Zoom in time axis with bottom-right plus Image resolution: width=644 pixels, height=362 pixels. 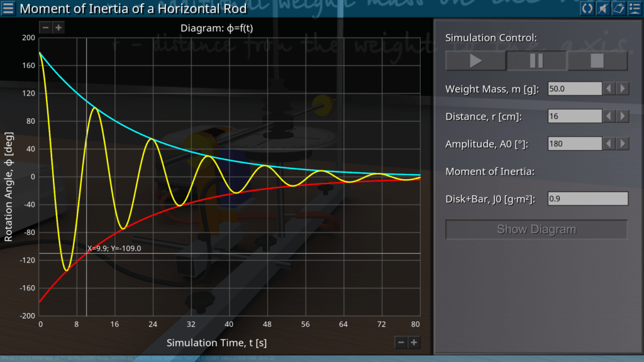(414, 342)
